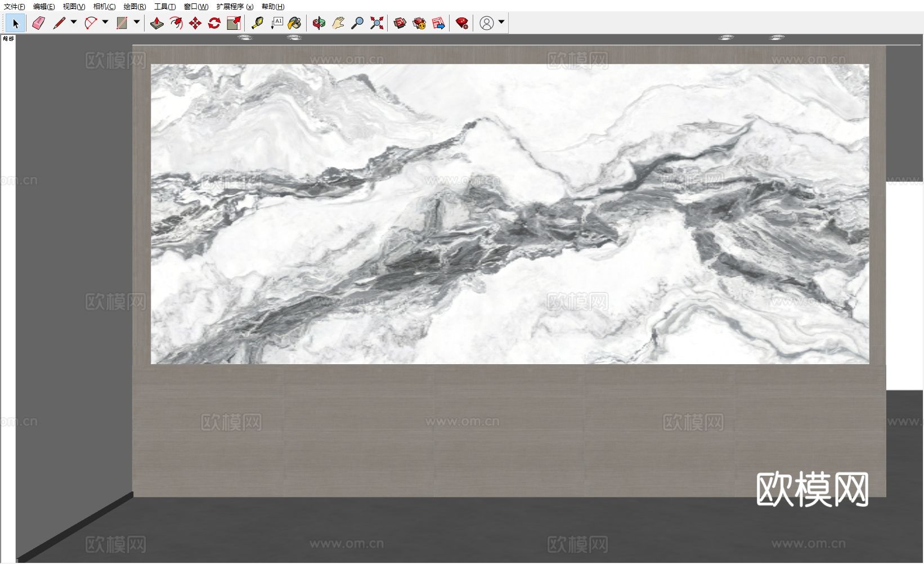Activate the Text label tool
This screenshot has height=564, width=924.
click(276, 23)
